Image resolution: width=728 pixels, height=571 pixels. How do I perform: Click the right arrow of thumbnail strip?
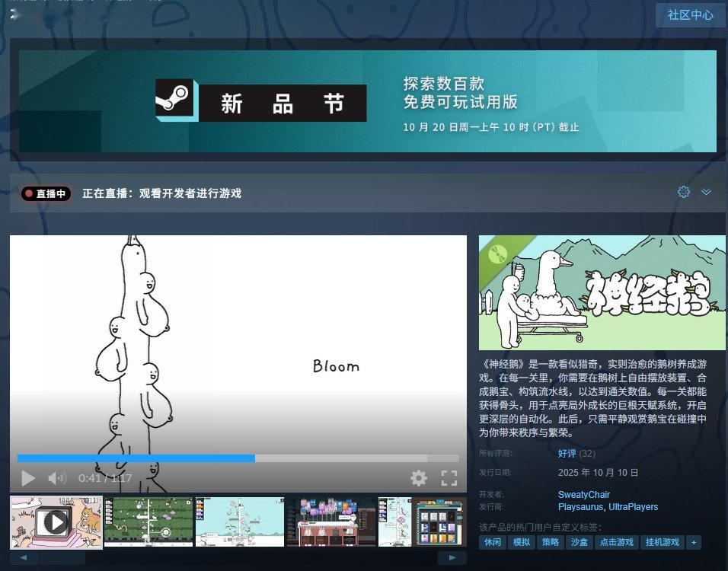click(452, 557)
